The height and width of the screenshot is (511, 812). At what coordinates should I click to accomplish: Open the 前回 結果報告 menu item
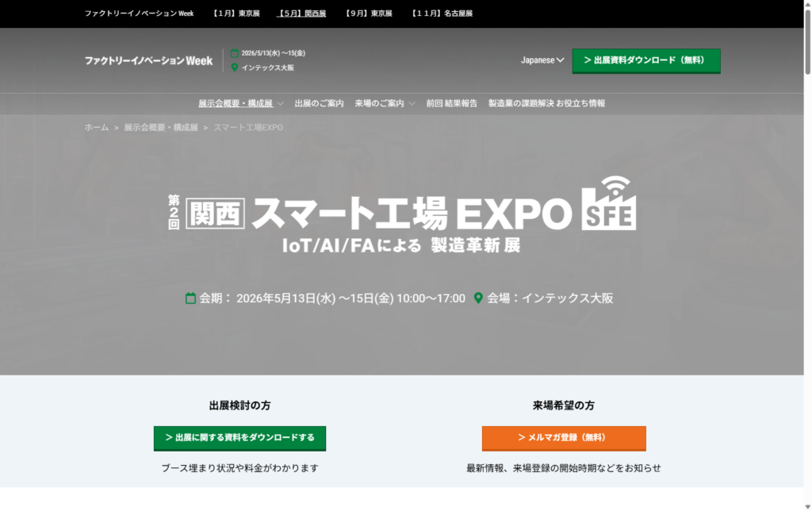451,103
